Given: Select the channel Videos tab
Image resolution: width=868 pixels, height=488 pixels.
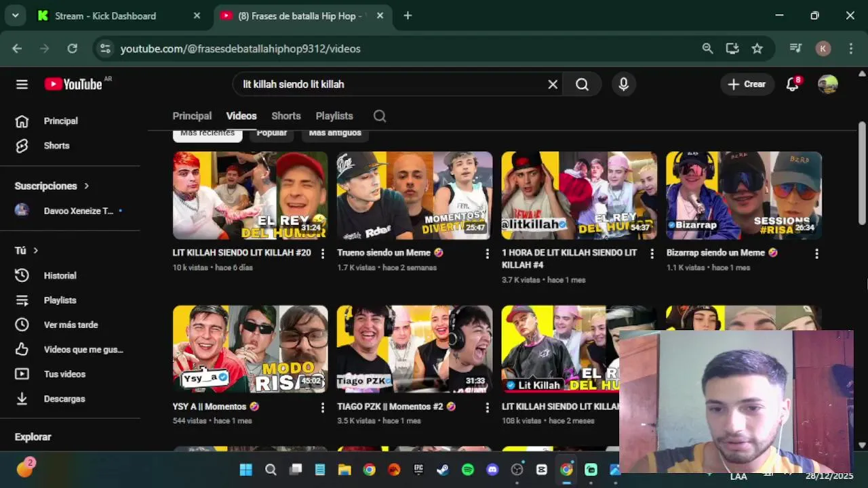Looking at the screenshot, I should point(241,116).
